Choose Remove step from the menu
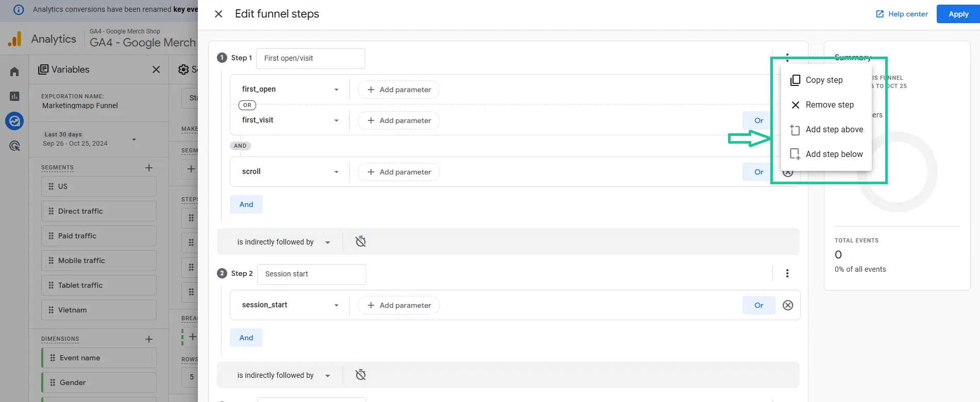This screenshot has width=980, height=402. click(826, 104)
